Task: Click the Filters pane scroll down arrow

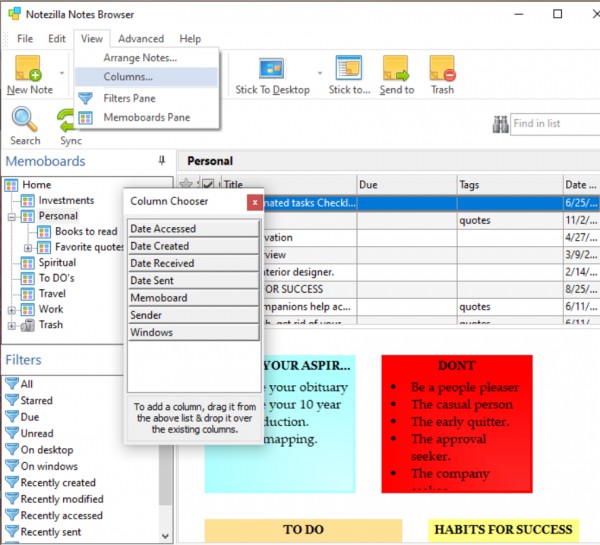Action: click(165, 536)
